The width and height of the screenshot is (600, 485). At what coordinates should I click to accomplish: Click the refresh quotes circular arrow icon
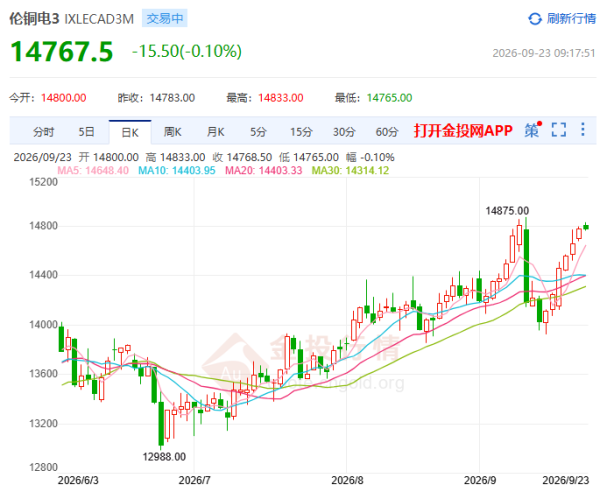[535, 18]
